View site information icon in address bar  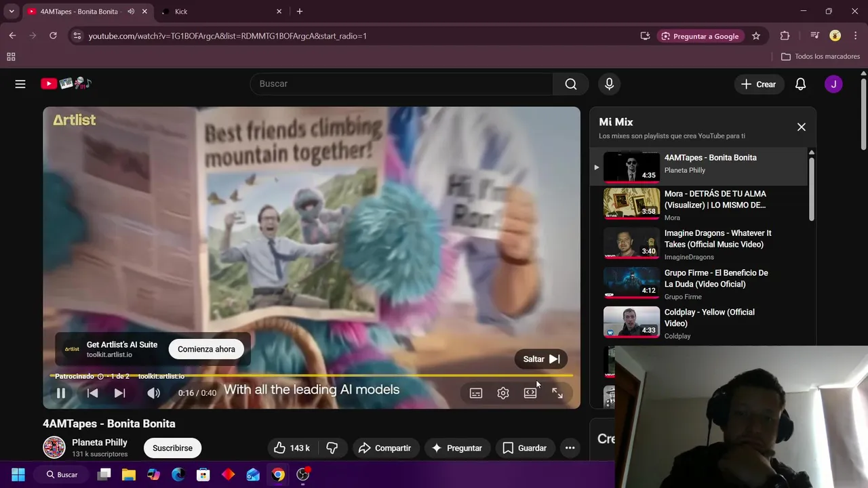pyautogui.click(x=77, y=36)
